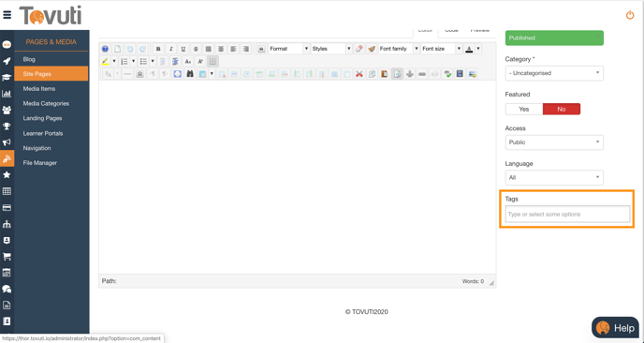
Task: Click the insert media filmstrip icon
Action: click(x=460, y=74)
